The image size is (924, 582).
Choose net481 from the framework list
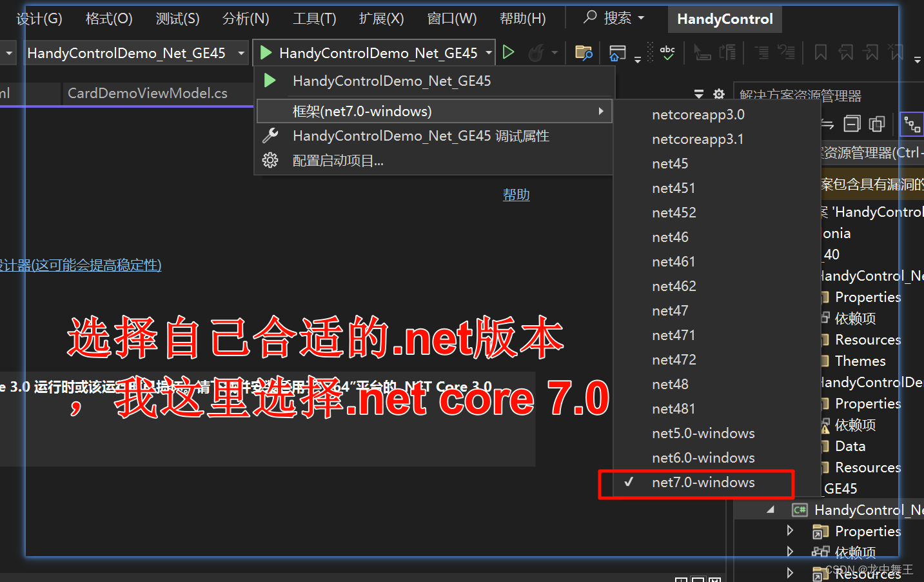tap(673, 408)
